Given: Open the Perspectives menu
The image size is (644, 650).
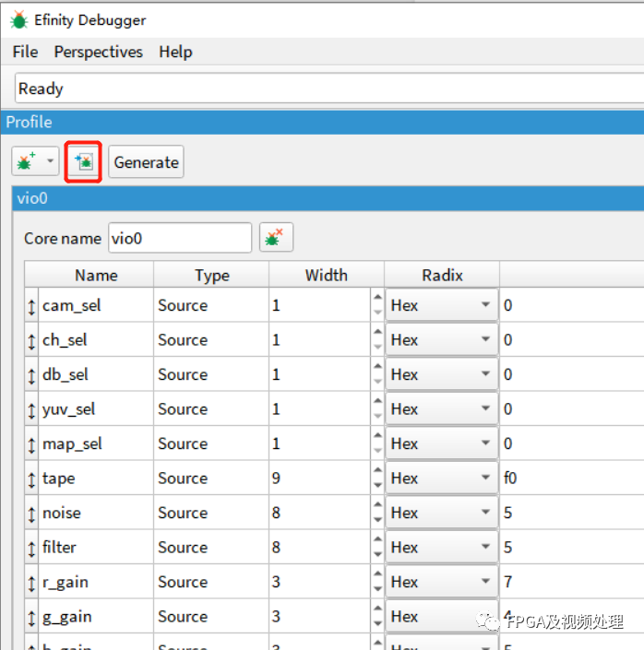Looking at the screenshot, I should (x=98, y=52).
